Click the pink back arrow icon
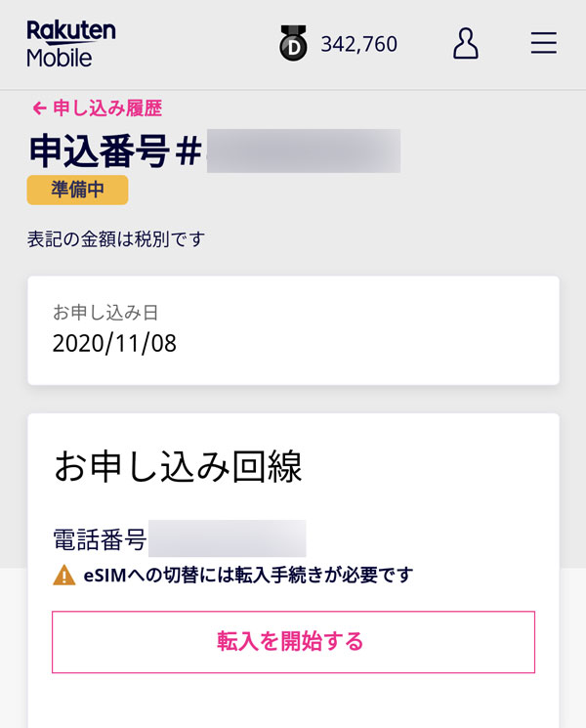This screenshot has height=728, width=586. tap(39, 108)
